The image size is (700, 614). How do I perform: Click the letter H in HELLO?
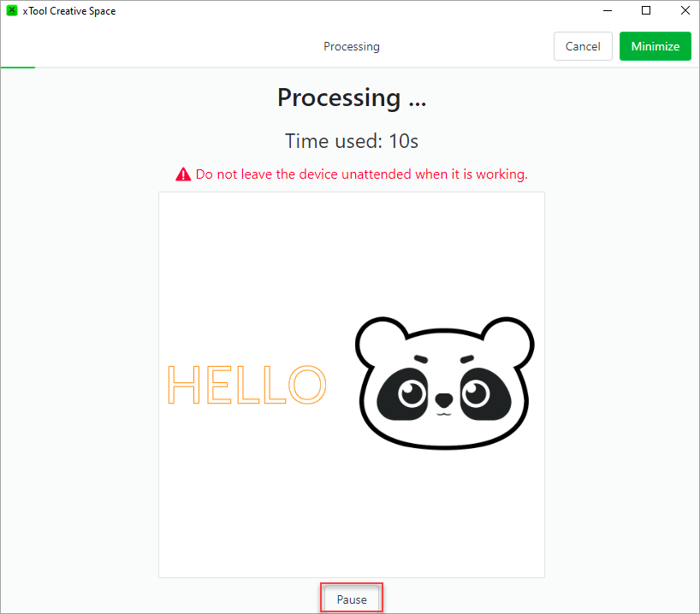[182, 385]
